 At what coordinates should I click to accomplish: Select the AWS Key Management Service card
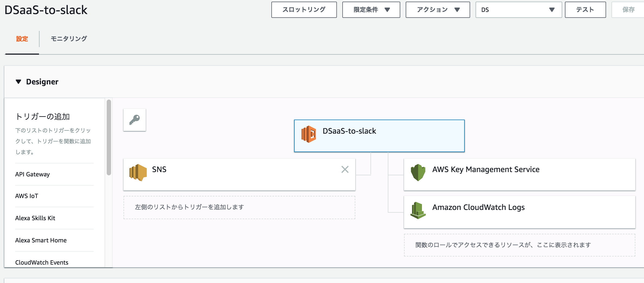point(519,175)
